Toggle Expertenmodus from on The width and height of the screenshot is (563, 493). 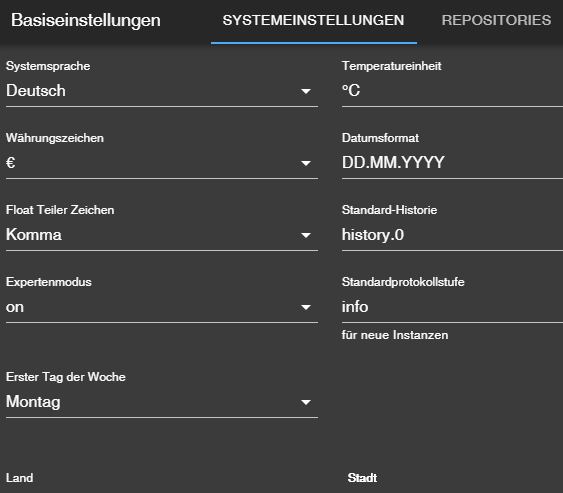[x=162, y=307]
